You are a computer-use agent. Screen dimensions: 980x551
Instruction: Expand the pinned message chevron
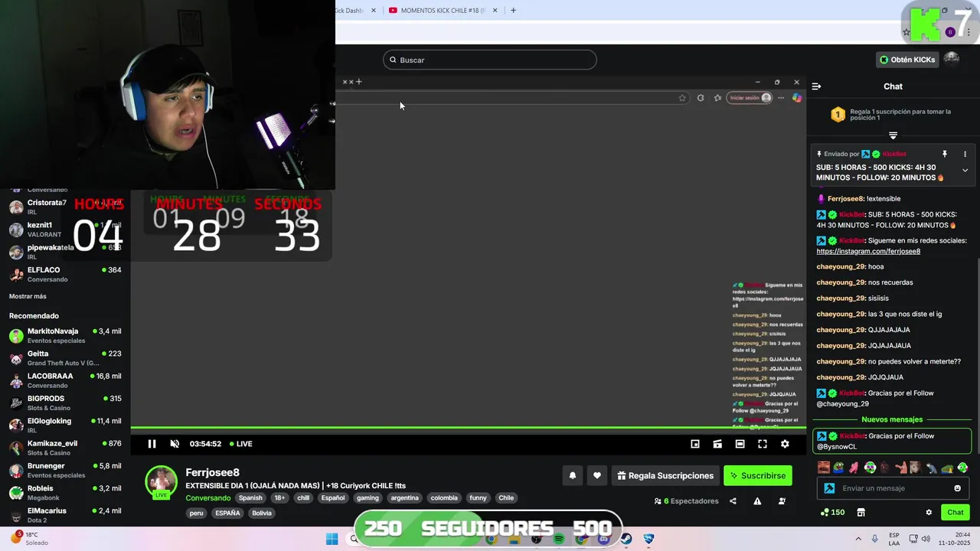point(965,170)
